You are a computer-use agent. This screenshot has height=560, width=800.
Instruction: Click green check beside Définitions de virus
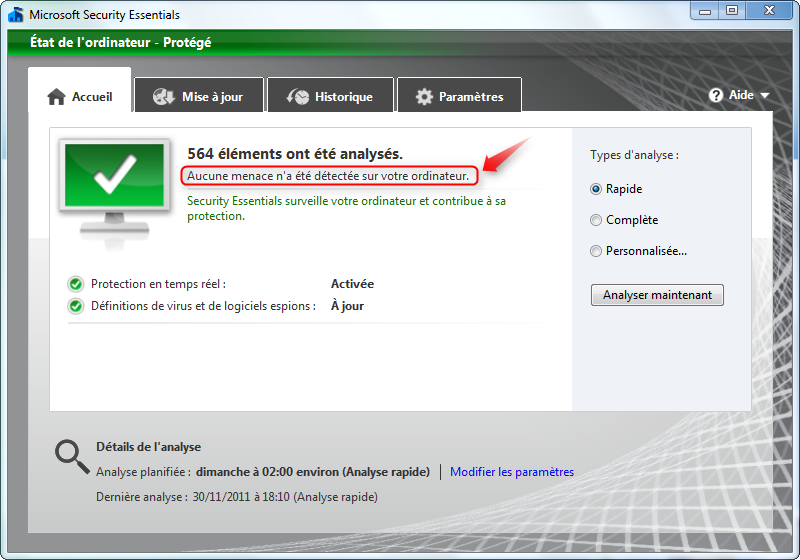tap(76, 306)
